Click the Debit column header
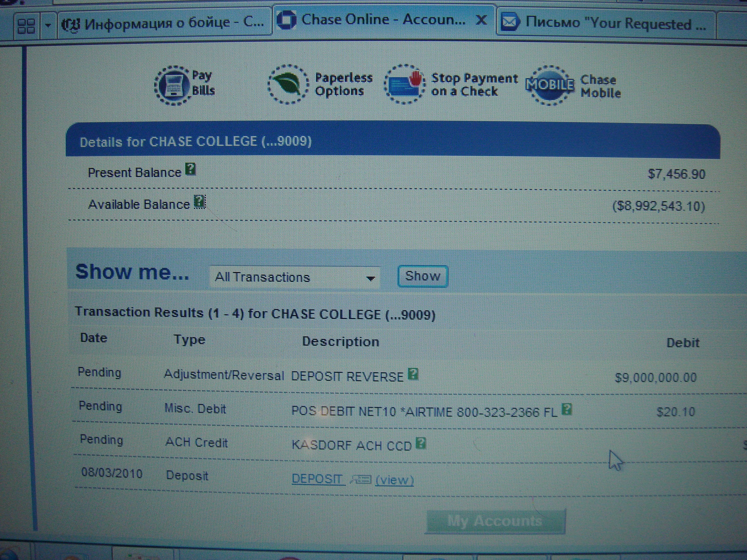Viewport: 747px width, 560px height. click(683, 343)
